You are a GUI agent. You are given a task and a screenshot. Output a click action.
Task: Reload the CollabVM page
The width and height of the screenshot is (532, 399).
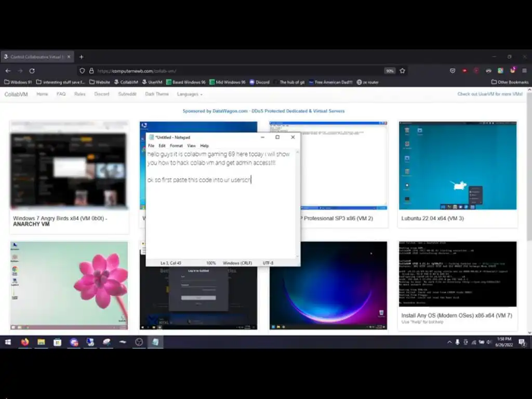(x=32, y=71)
